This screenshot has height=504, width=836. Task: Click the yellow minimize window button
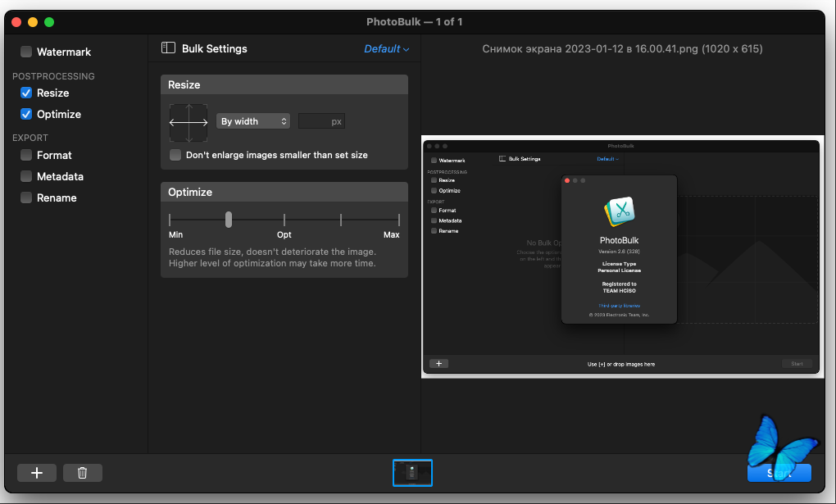coord(33,22)
